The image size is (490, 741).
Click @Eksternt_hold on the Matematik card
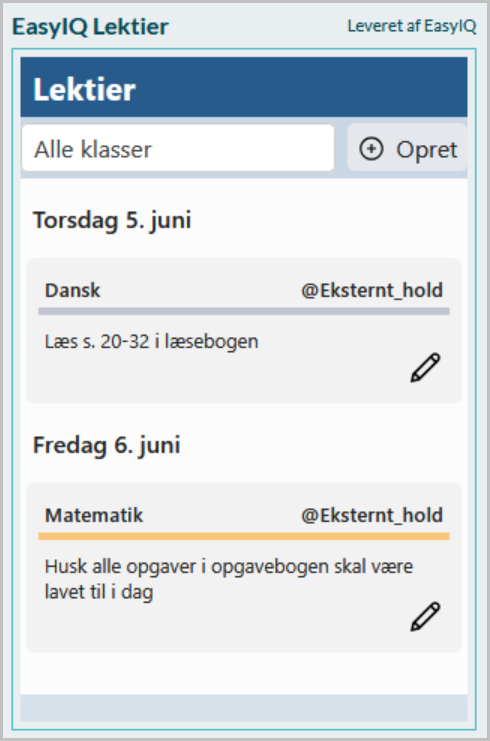point(372,515)
